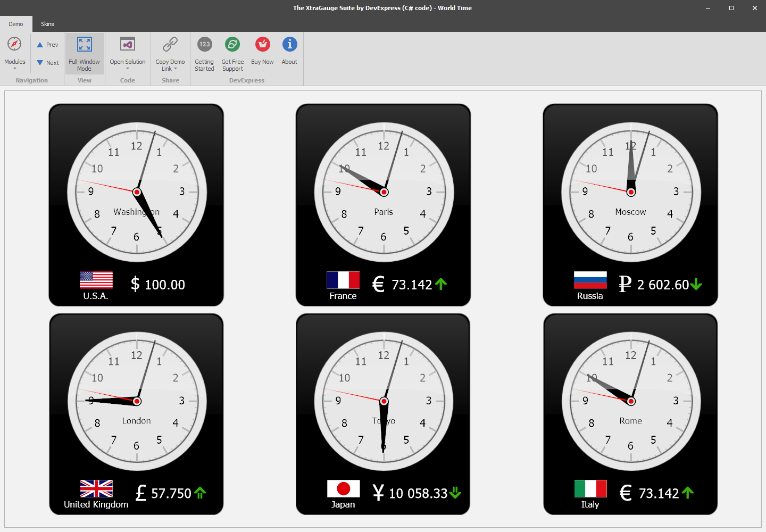Click the red down arrow beside Russia's rate
The width and height of the screenshot is (766, 532).
tap(697, 285)
